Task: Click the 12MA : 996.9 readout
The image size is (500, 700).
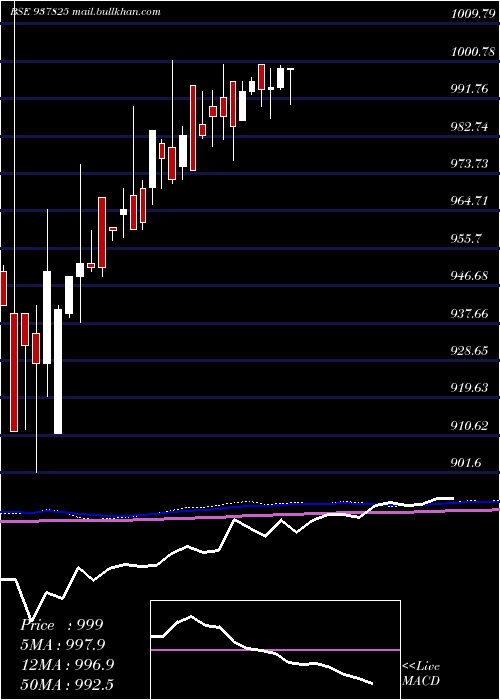Action: (x=67, y=665)
